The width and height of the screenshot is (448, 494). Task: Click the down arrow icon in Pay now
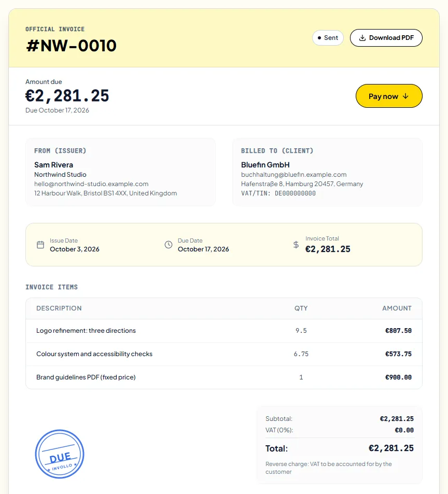405,96
